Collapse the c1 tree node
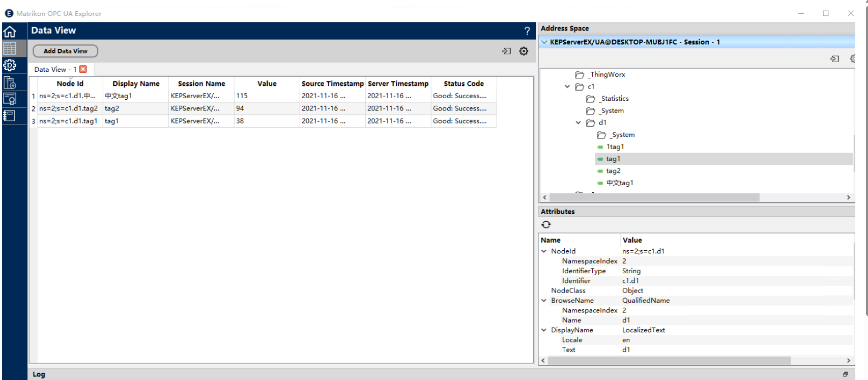The height and width of the screenshot is (380, 868). point(567,86)
